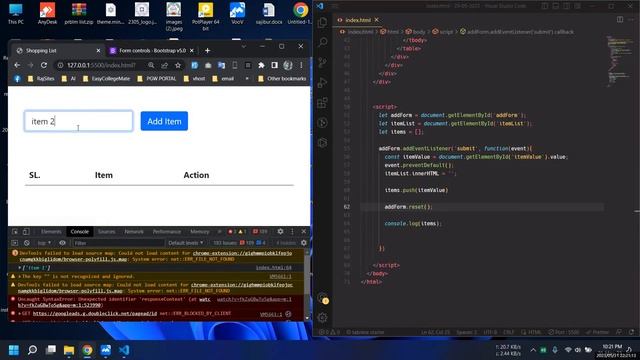Click the Add Item button
The width and height of the screenshot is (640, 360).
coord(164,121)
